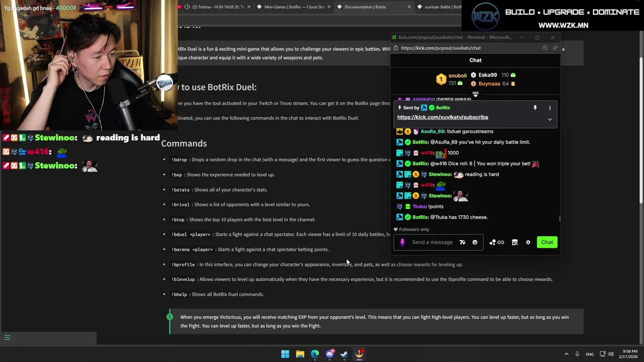Click the recording app icon on taskbar
The image size is (644, 362).
pyautogui.click(x=359, y=354)
